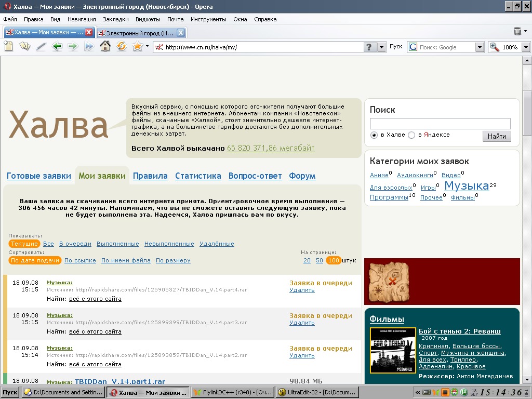
Task: Sort requests 'По дате подачи'
Action: coord(35,260)
